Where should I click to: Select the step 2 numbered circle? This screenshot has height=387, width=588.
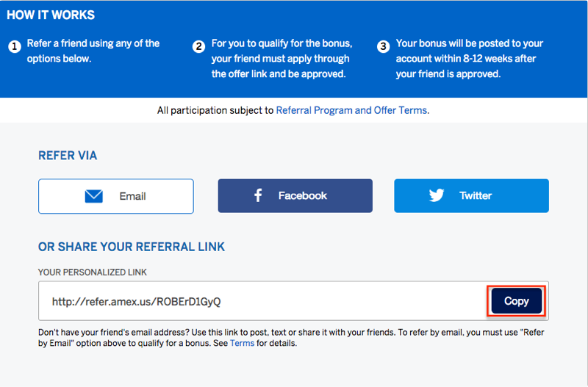coord(198,47)
